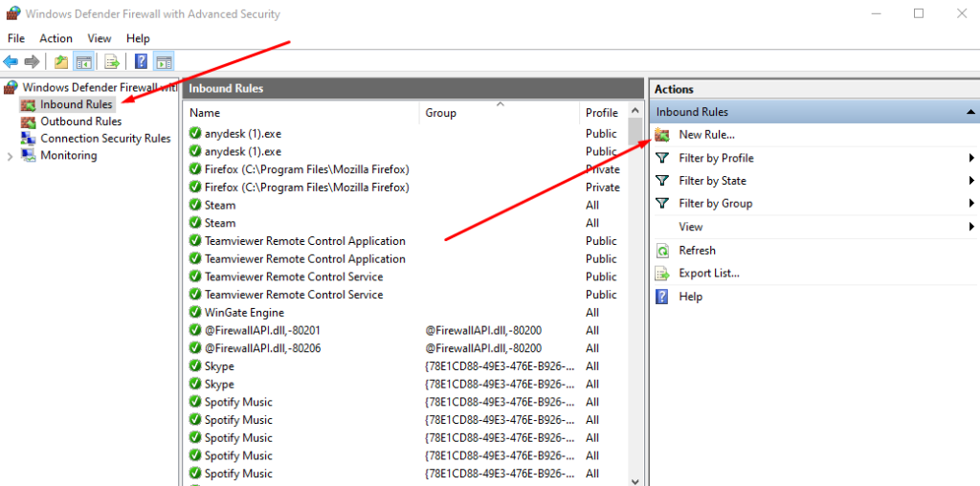Select the Monitoring node in the tree
This screenshot has height=486, width=980.
69,156
